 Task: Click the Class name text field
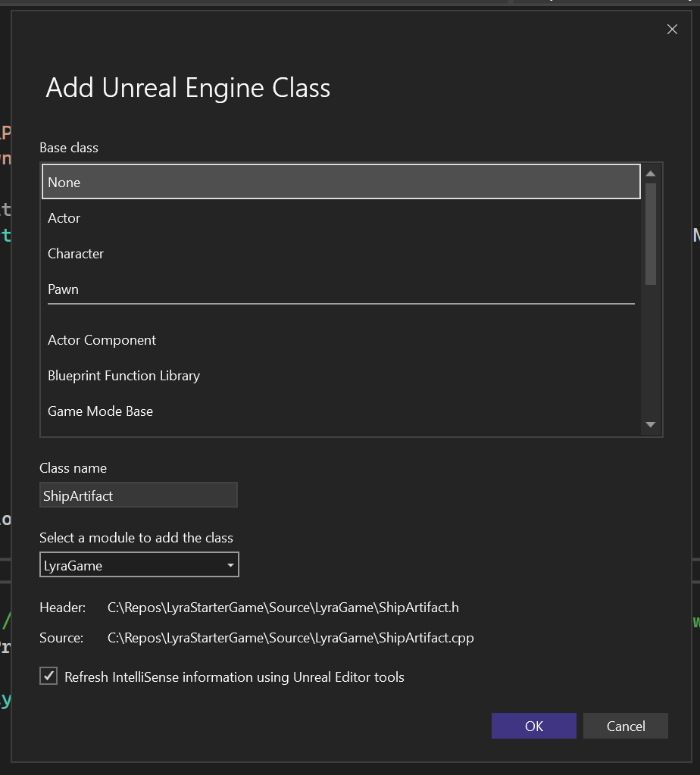pyautogui.click(x=139, y=495)
